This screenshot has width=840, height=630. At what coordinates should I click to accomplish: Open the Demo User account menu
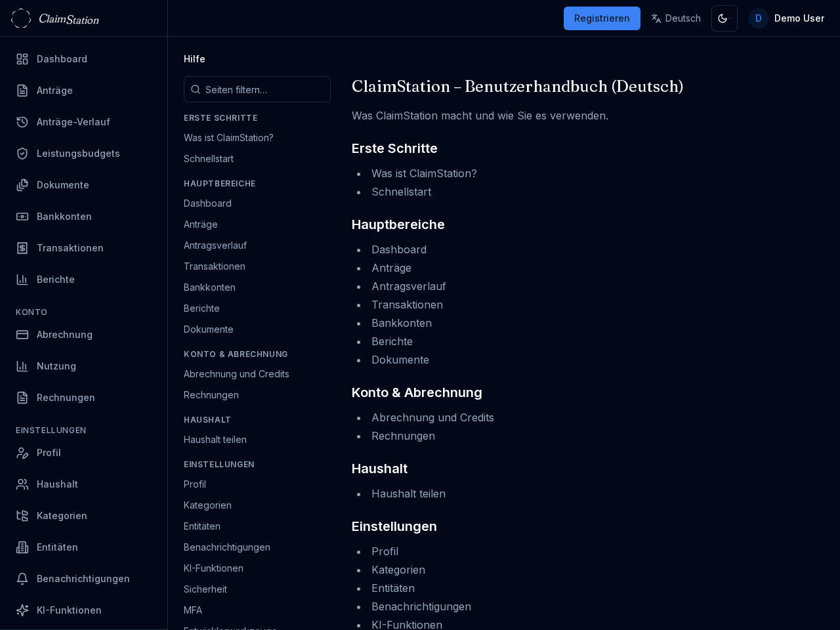(787, 18)
